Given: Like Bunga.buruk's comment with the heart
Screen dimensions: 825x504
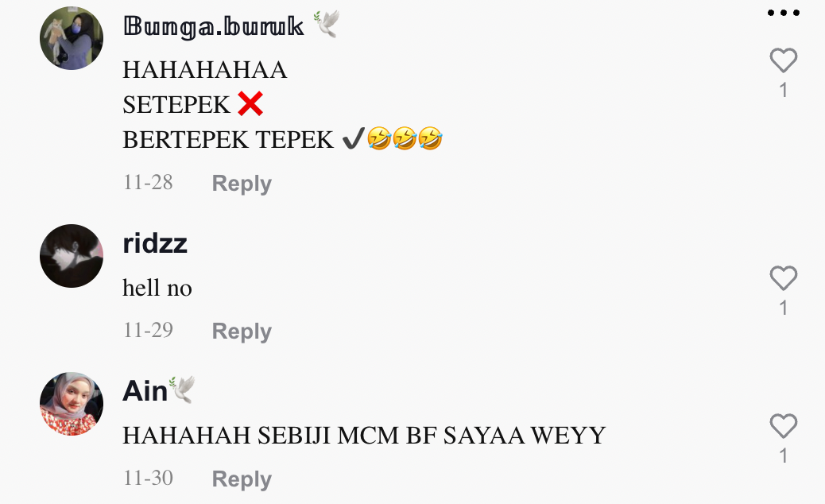Looking at the screenshot, I should [784, 60].
